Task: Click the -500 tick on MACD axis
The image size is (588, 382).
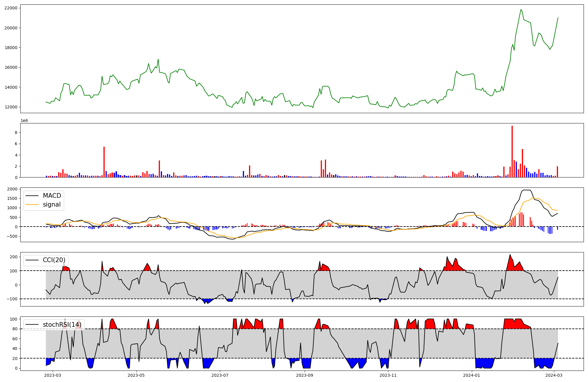Action: pos(12,236)
